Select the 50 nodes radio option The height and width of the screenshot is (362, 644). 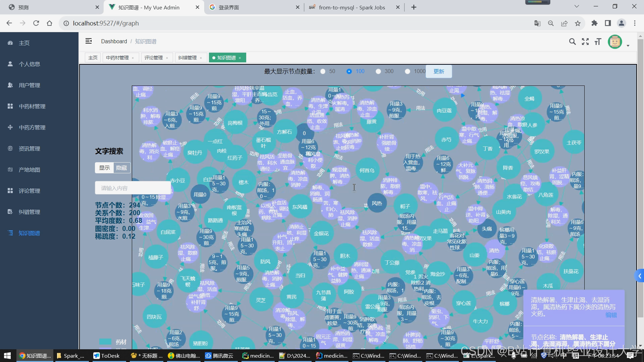tap(323, 71)
